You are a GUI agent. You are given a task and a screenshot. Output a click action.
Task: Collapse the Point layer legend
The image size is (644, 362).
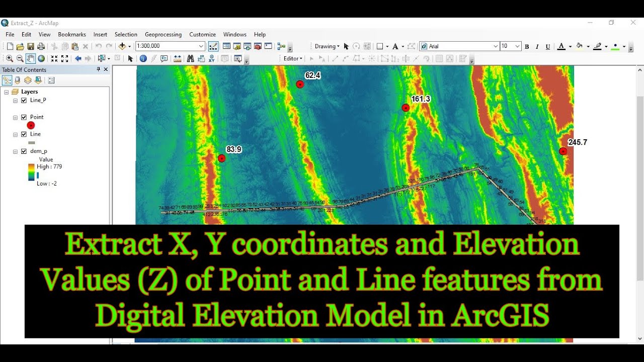[16, 117]
